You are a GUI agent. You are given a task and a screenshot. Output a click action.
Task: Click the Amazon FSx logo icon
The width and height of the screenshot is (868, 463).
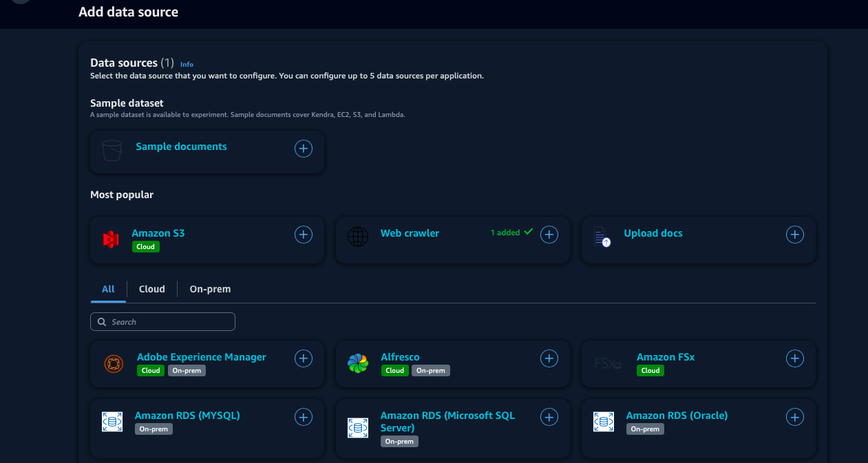[x=608, y=363]
